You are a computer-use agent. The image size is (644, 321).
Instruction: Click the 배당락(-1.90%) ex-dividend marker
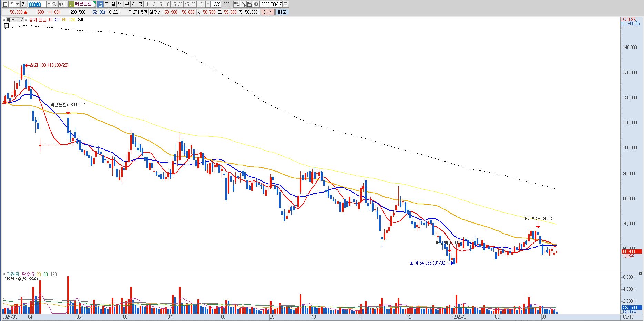pos(538,218)
